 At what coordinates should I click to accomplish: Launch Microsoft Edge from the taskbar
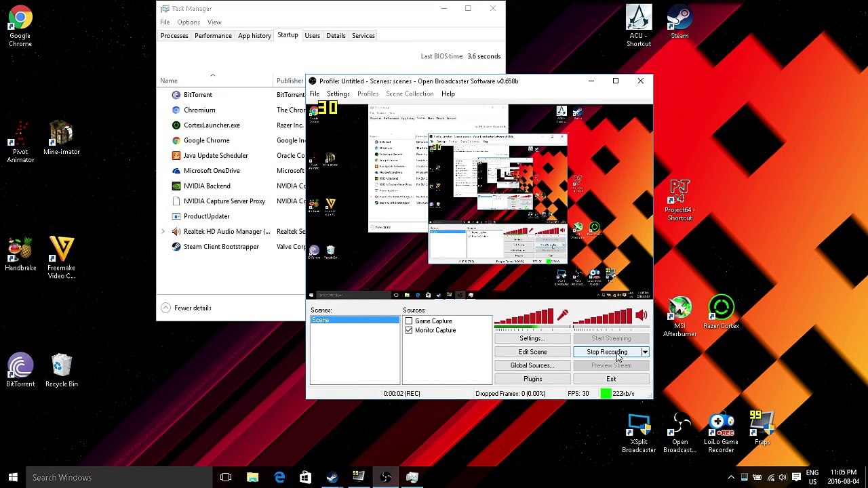[279, 477]
